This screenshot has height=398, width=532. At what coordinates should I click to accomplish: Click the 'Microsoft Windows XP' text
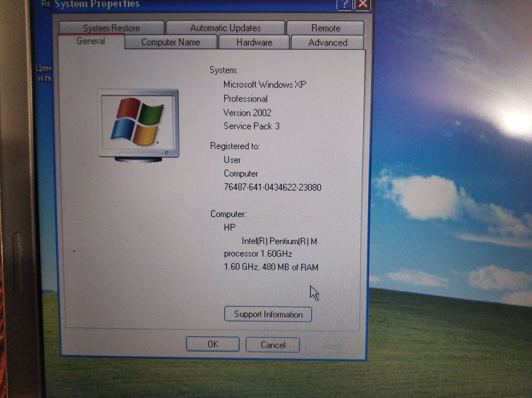pyautogui.click(x=265, y=84)
